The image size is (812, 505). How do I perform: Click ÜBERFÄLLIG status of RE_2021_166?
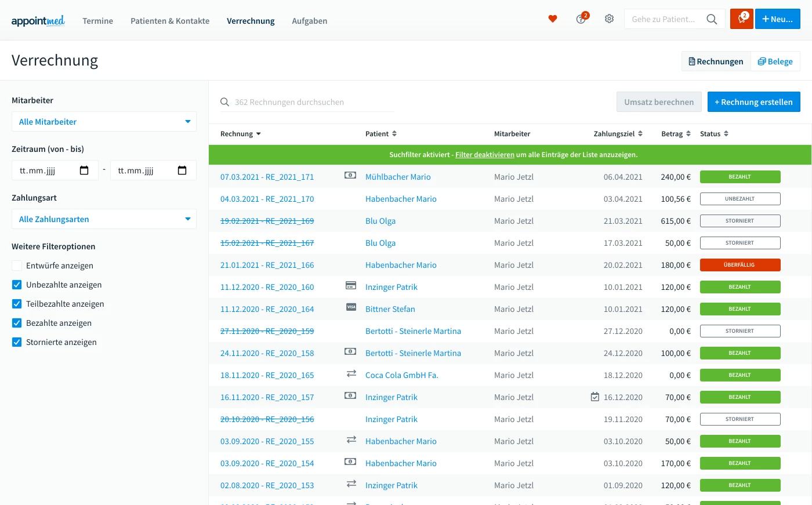pos(740,265)
